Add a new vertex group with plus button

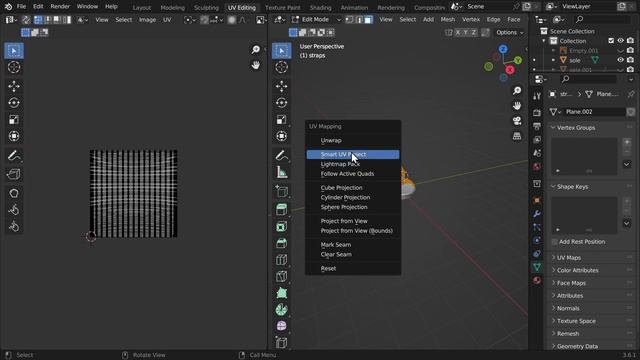(x=627, y=142)
